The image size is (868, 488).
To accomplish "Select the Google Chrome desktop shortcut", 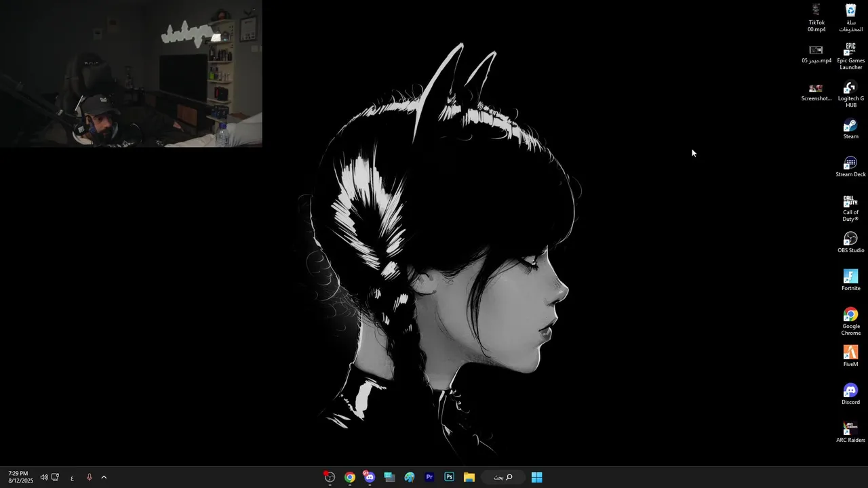I will click(x=850, y=322).
